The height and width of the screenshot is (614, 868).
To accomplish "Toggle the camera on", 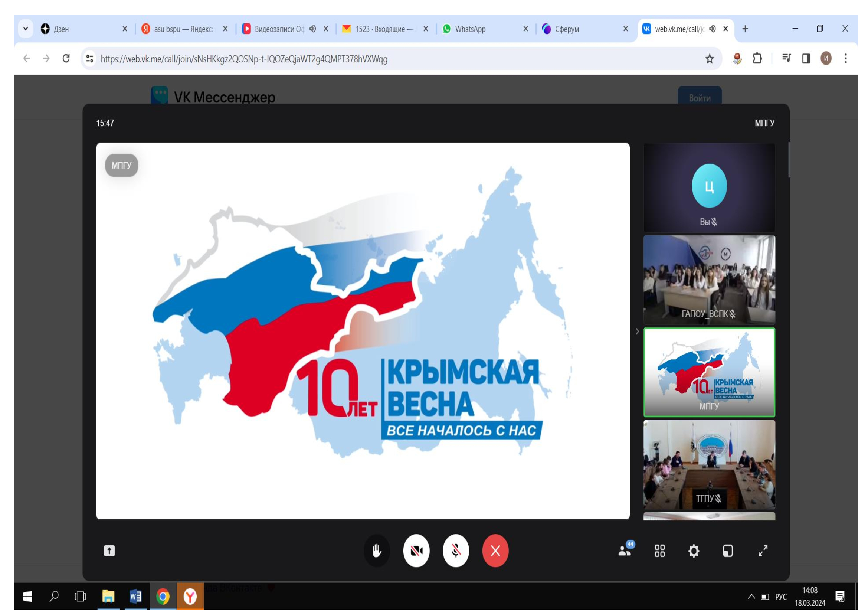I will click(416, 551).
